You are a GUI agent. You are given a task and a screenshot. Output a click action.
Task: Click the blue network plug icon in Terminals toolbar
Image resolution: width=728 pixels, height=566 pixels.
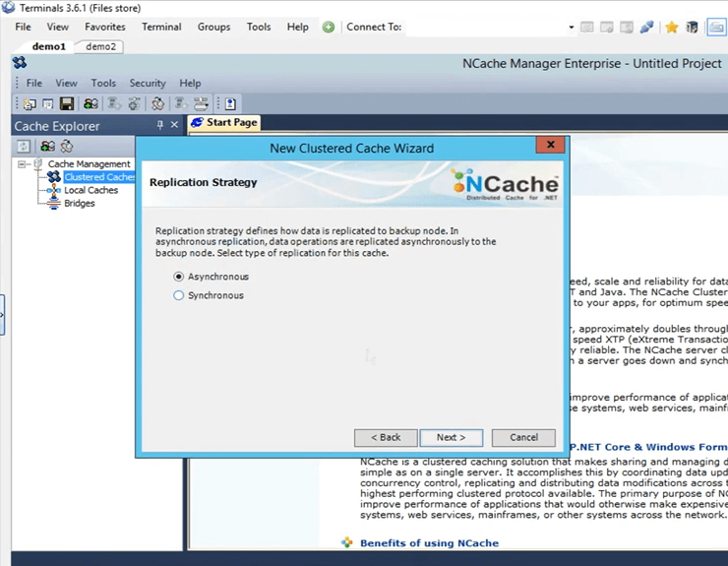pos(646,27)
